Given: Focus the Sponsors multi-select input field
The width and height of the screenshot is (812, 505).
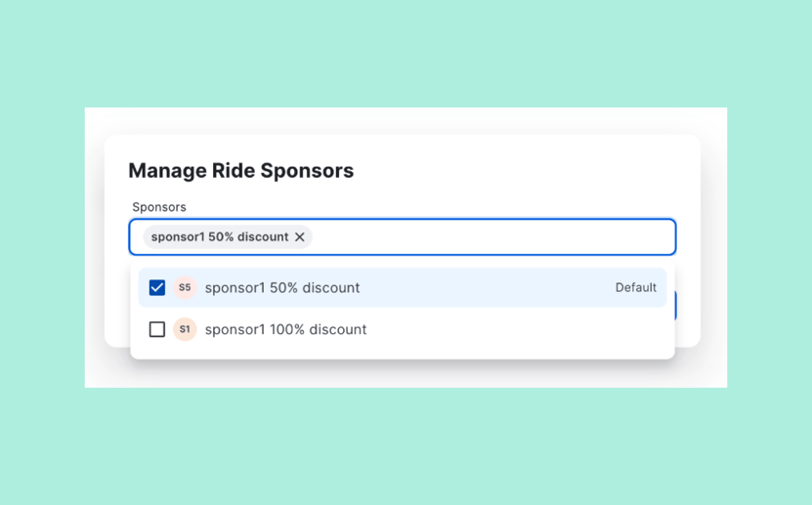Looking at the screenshot, I should [x=403, y=237].
